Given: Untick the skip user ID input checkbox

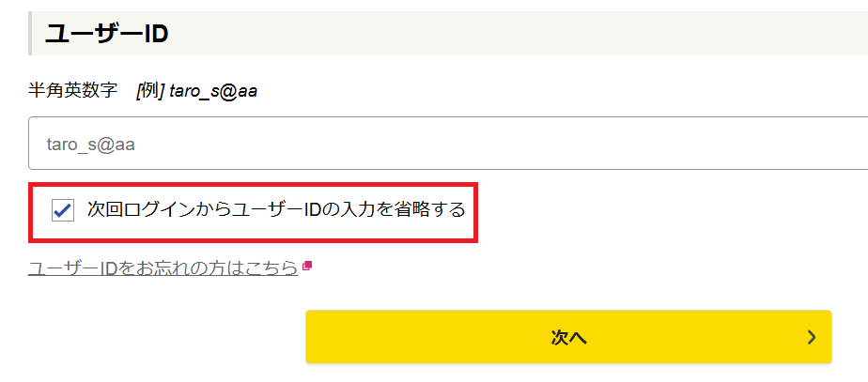Looking at the screenshot, I should point(63,211).
